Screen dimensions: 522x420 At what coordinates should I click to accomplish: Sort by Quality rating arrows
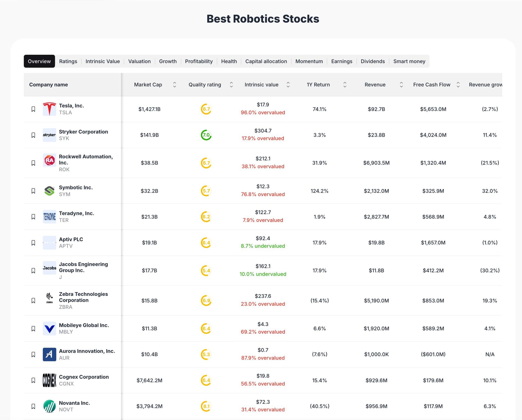231,85
